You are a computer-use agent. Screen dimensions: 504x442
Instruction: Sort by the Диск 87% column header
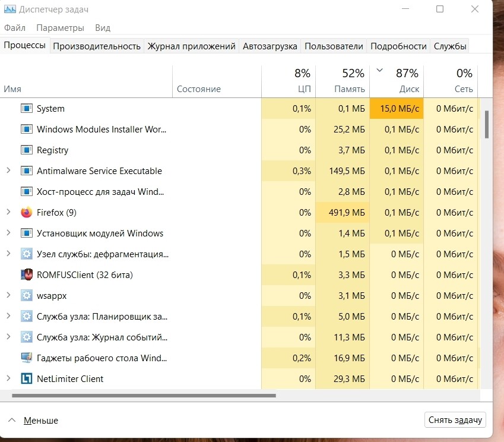(397, 81)
